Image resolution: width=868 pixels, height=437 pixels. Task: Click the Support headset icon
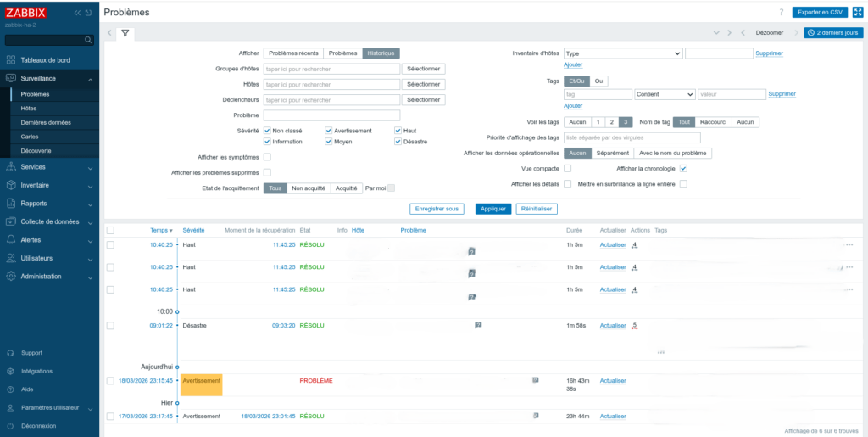coord(10,353)
